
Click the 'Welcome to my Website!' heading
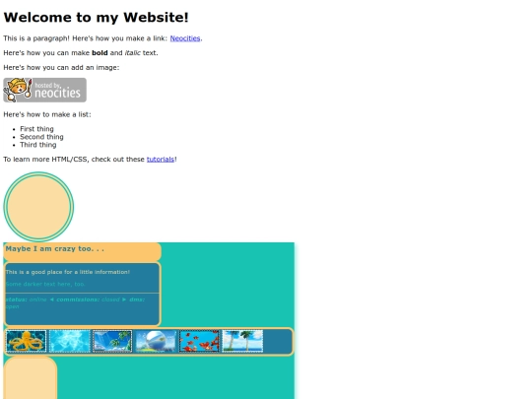click(x=96, y=18)
